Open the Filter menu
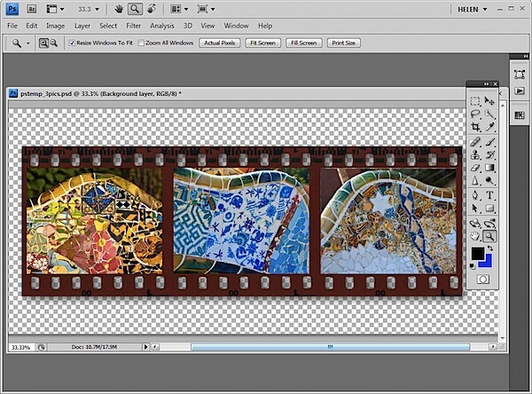 pos(133,26)
